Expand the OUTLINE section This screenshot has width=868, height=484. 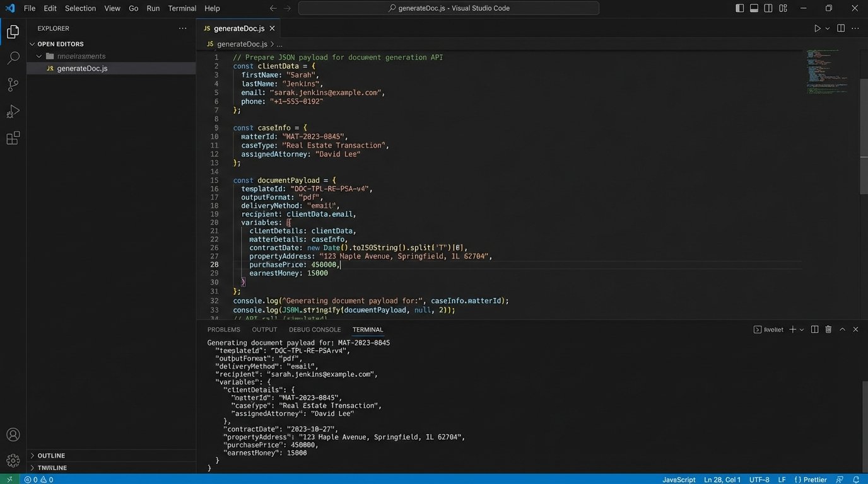[x=51, y=456]
